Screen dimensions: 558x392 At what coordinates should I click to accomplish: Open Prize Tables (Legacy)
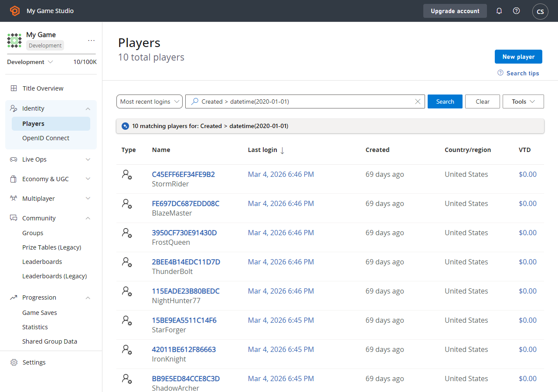(x=52, y=247)
